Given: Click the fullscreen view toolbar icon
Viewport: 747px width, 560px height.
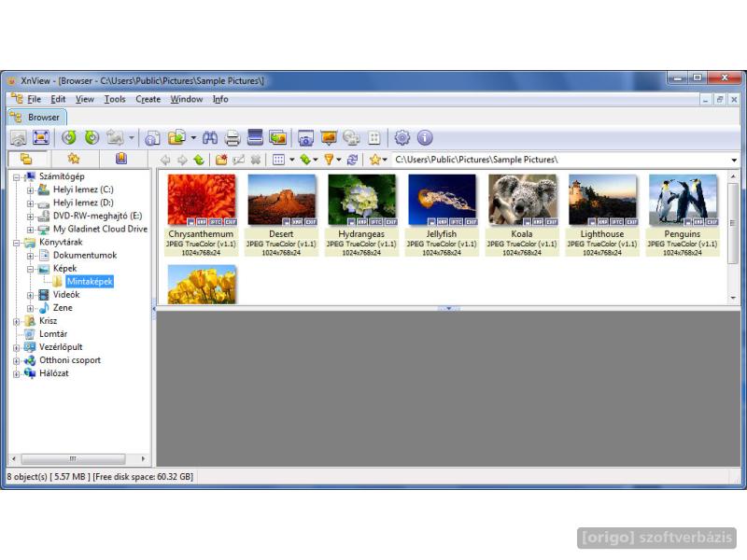Looking at the screenshot, I should click(41, 137).
